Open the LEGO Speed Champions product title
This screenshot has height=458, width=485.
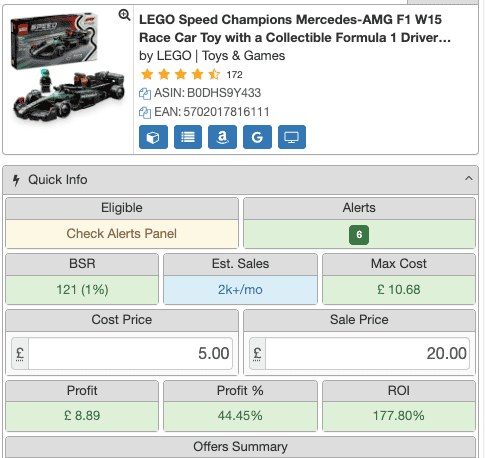click(x=295, y=29)
